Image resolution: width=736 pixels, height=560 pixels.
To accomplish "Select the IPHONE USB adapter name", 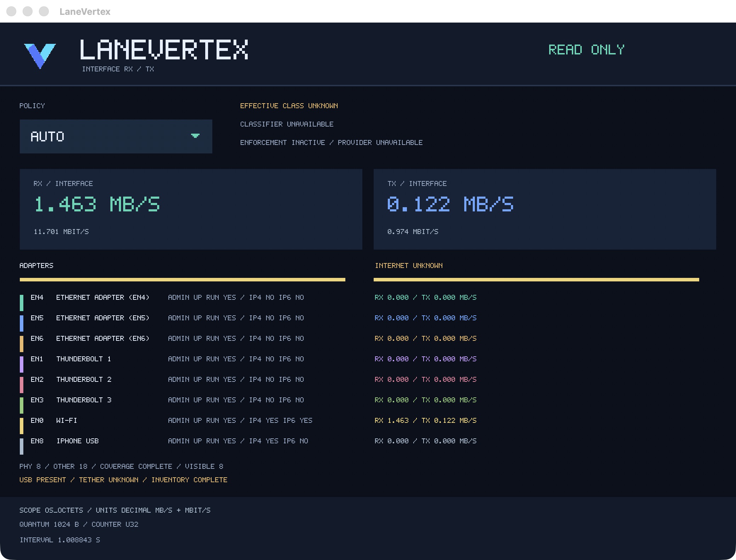I will 77,441.
